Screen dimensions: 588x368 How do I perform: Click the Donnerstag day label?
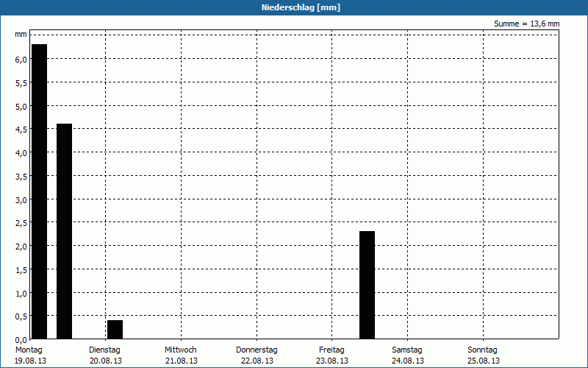257,350
